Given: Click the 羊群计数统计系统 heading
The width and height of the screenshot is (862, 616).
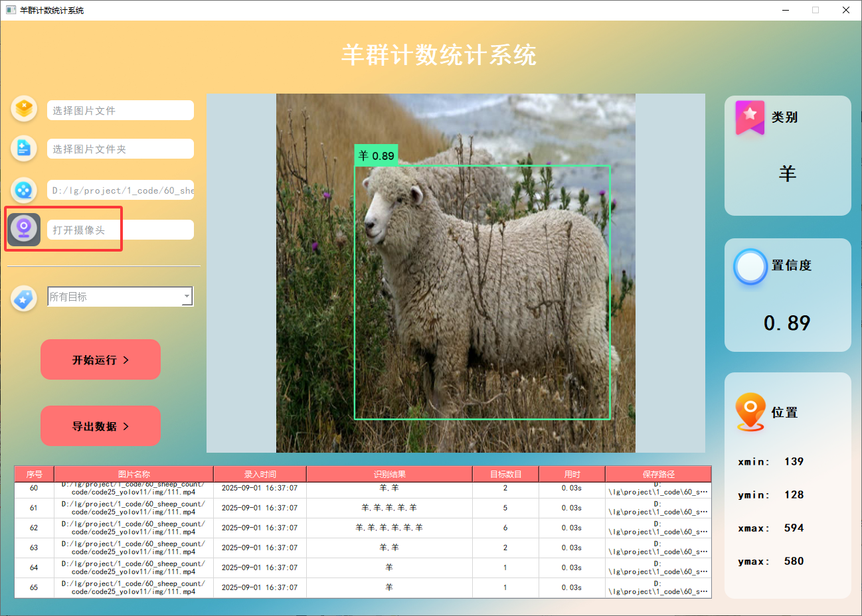Looking at the screenshot, I should coord(438,54).
